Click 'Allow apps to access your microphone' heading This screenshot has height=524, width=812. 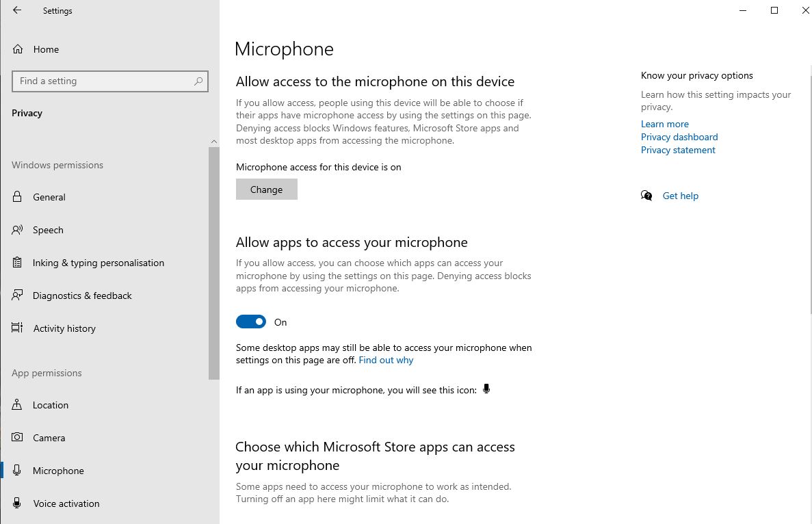[352, 242]
